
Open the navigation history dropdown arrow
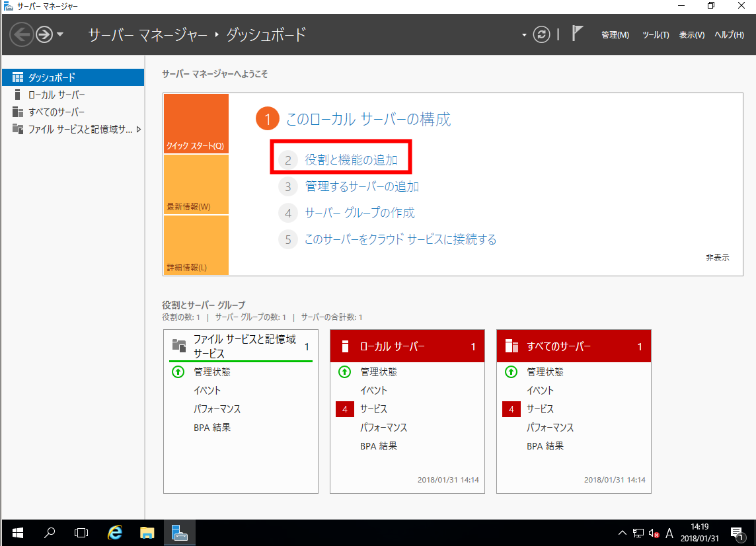click(60, 34)
